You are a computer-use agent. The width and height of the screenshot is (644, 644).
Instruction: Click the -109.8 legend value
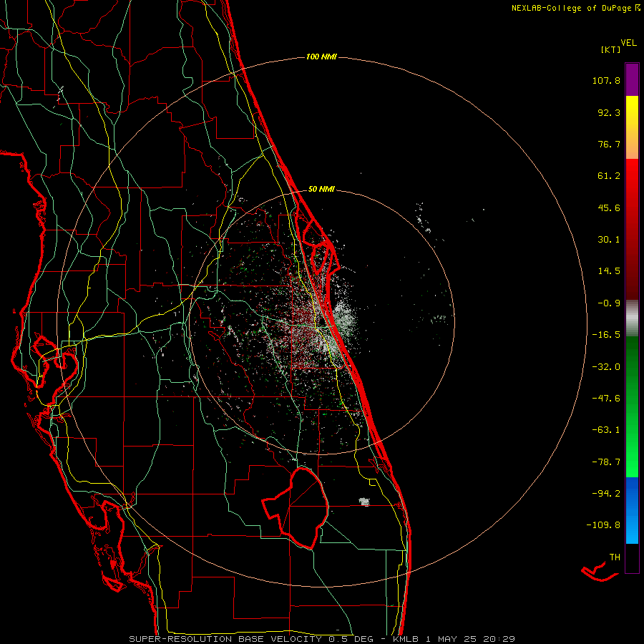tap(603, 525)
